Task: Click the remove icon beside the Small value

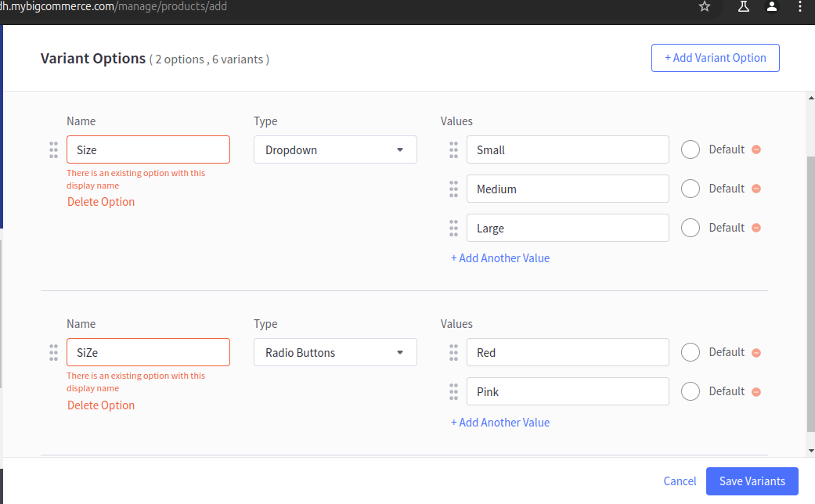Action: coord(756,149)
